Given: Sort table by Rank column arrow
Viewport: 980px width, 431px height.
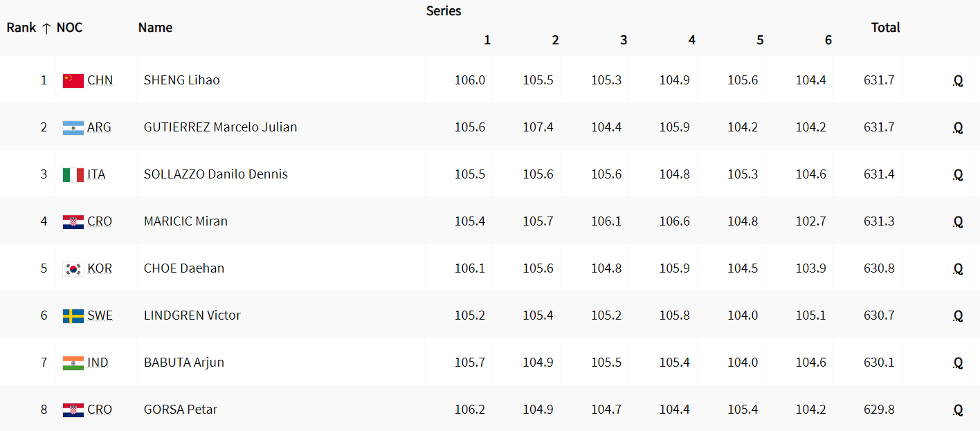Looking at the screenshot, I should [46, 28].
